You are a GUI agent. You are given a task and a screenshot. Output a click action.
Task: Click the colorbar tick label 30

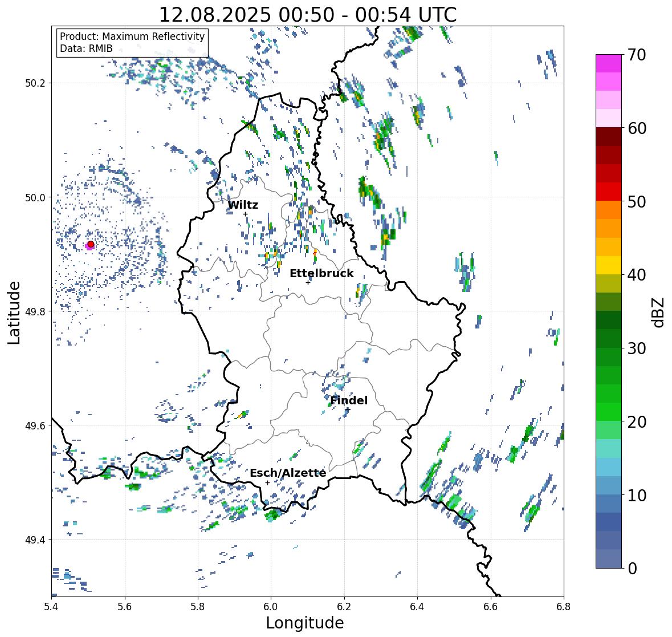tap(637, 348)
